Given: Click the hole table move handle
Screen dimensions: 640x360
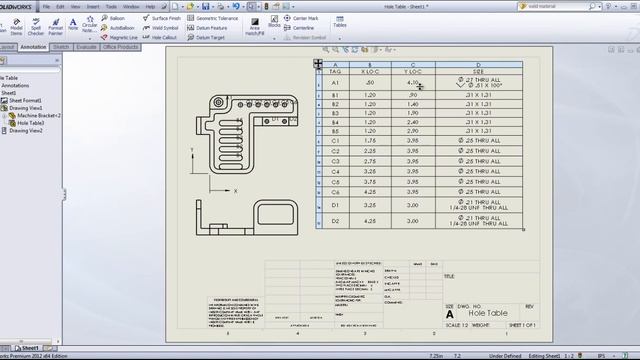Looking at the screenshot, I should tap(318, 63).
